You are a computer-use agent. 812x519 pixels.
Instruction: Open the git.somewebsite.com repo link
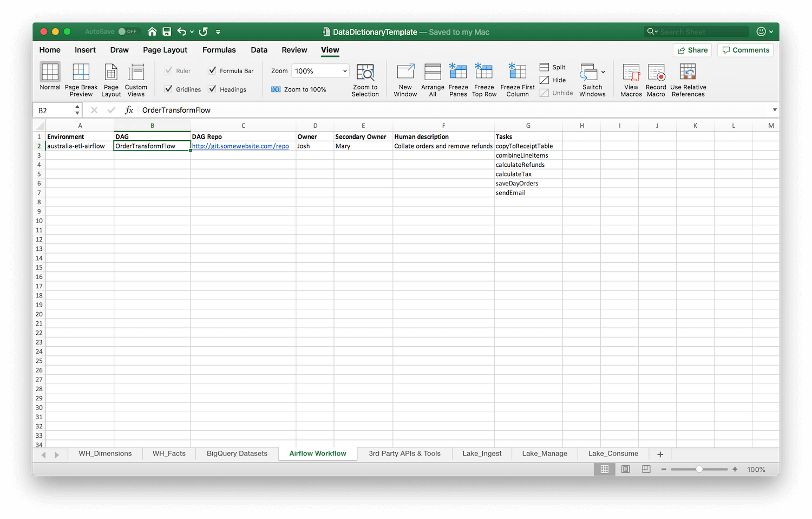pos(240,146)
